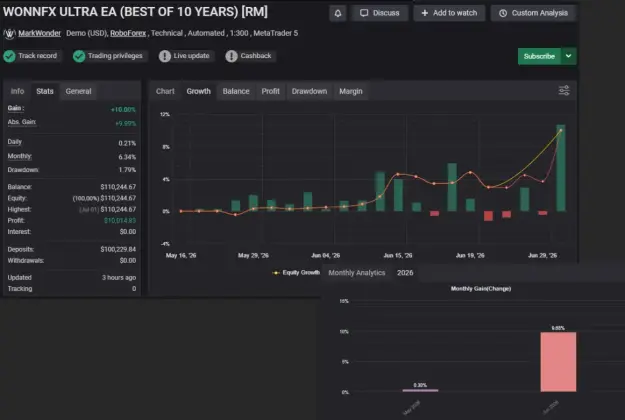Image resolution: width=625 pixels, height=420 pixels.
Task: Click the Trading privileges verified checkmark icon
Action: click(x=79, y=56)
